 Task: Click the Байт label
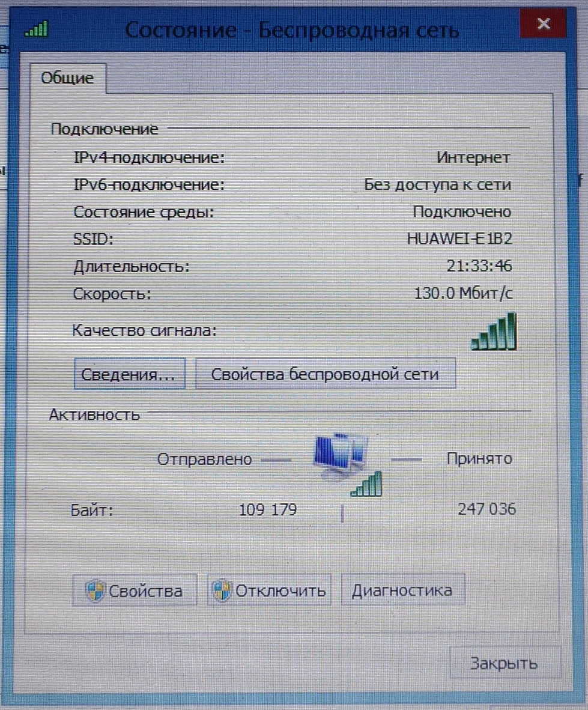pos(92,511)
